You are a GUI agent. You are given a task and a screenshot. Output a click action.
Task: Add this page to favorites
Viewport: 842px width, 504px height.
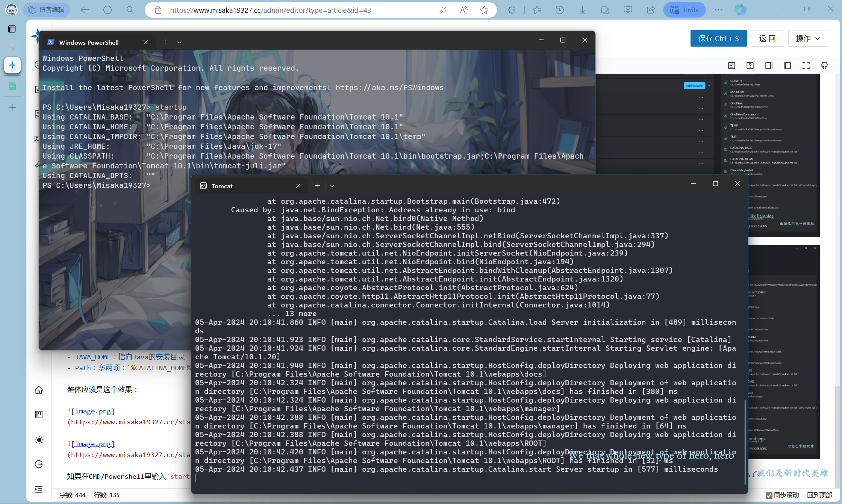484,10
